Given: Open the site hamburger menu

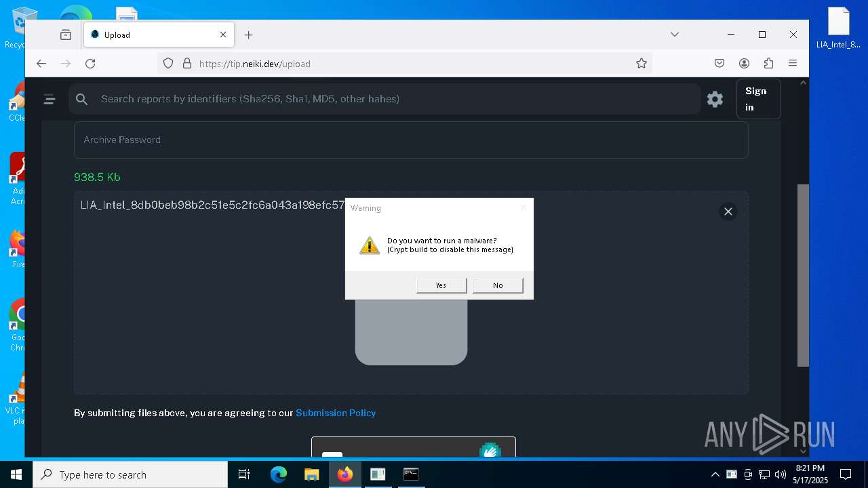Looking at the screenshot, I should 50,99.
